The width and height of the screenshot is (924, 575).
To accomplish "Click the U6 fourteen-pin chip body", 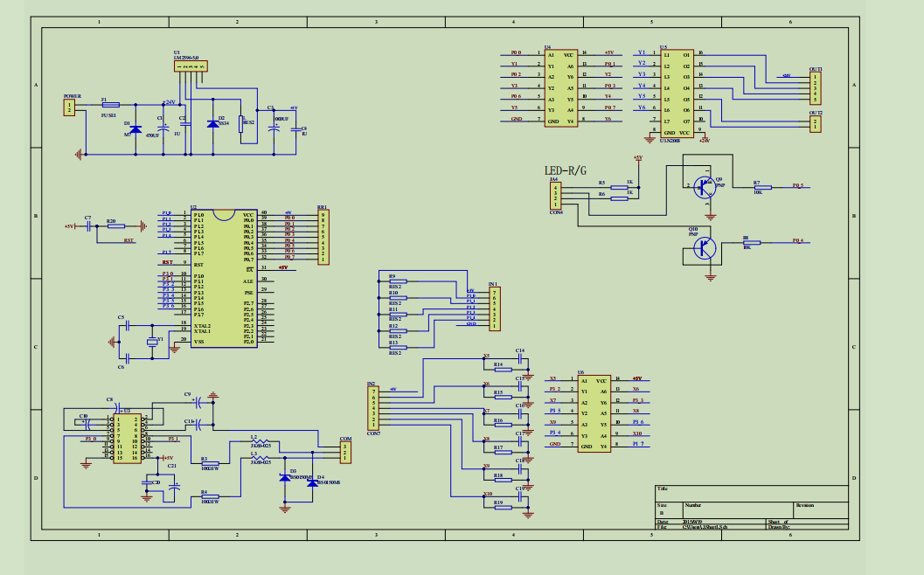I will coord(594,413).
